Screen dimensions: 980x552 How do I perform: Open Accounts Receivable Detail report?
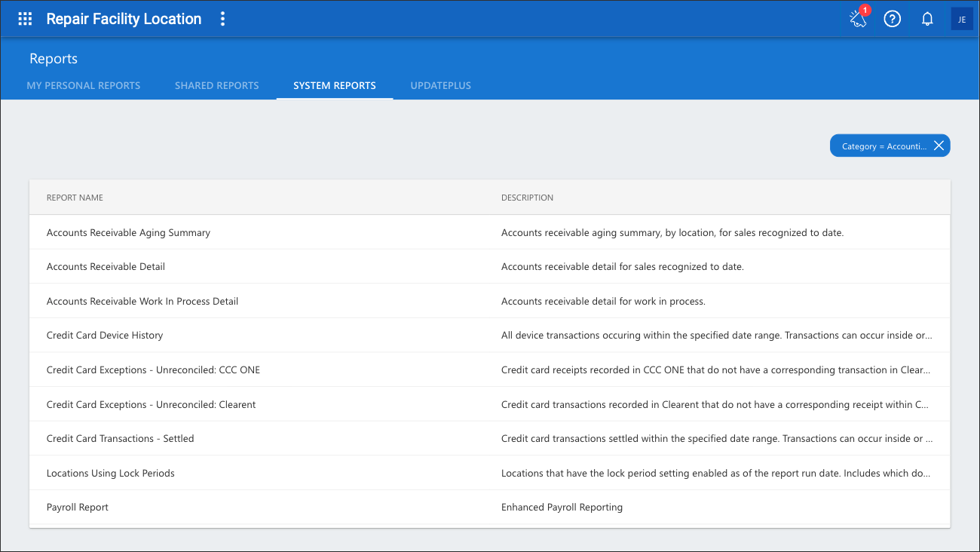(x=490, y=267)
